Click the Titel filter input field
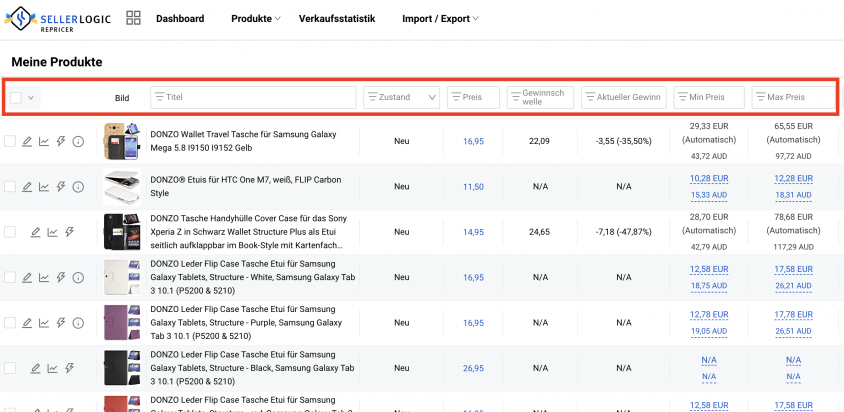Screen dimensions: 844x412 click(253, 97)
